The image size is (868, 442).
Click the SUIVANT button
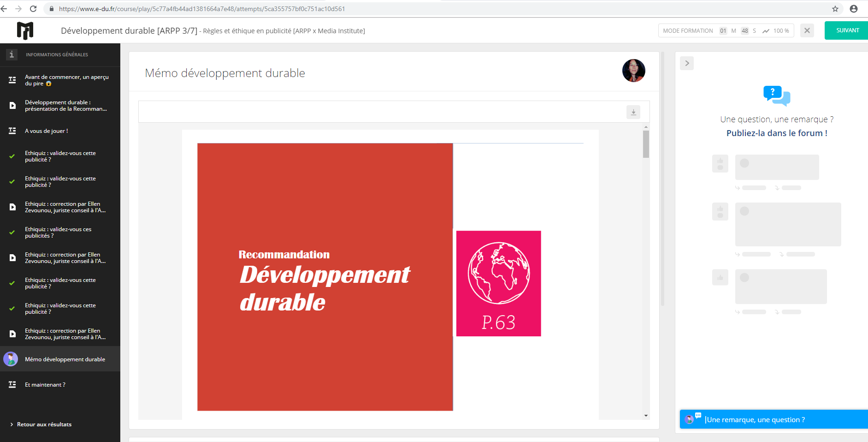click(x=847, y=30)
